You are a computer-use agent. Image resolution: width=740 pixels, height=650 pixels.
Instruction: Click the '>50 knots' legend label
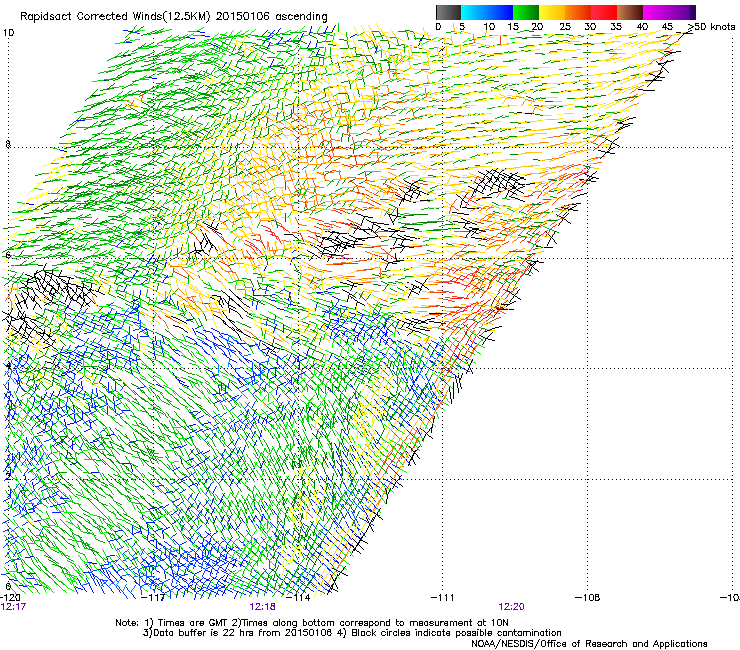[x=711, y=27]
